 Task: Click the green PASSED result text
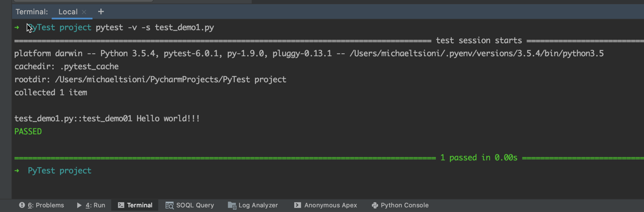click(28, 132)
